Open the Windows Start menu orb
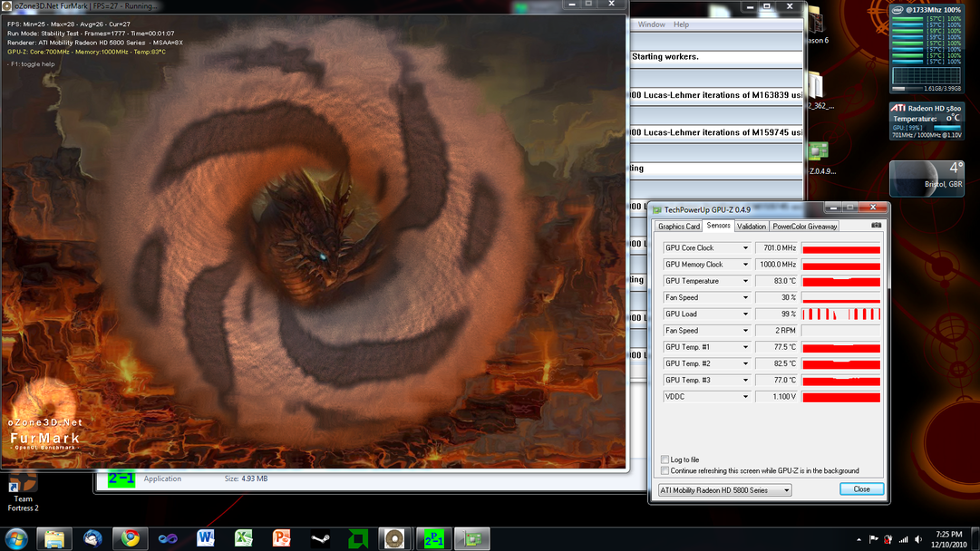The height and width of the screenshot is (551, 980). [15, 538]
